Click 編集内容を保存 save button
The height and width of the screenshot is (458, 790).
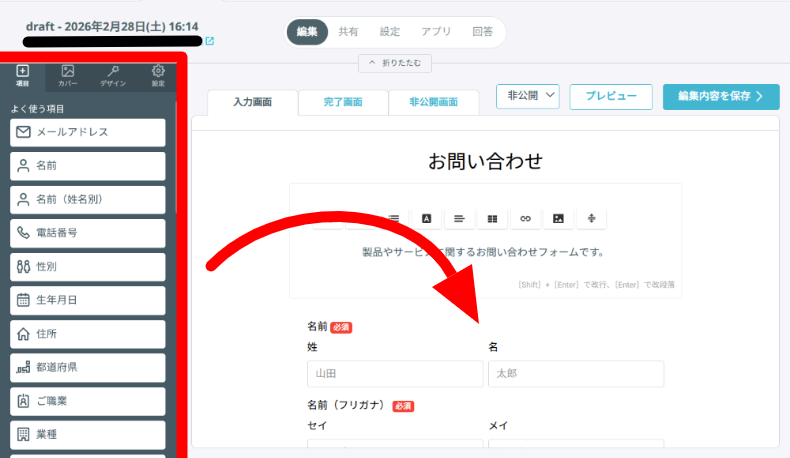click(721, 96)
